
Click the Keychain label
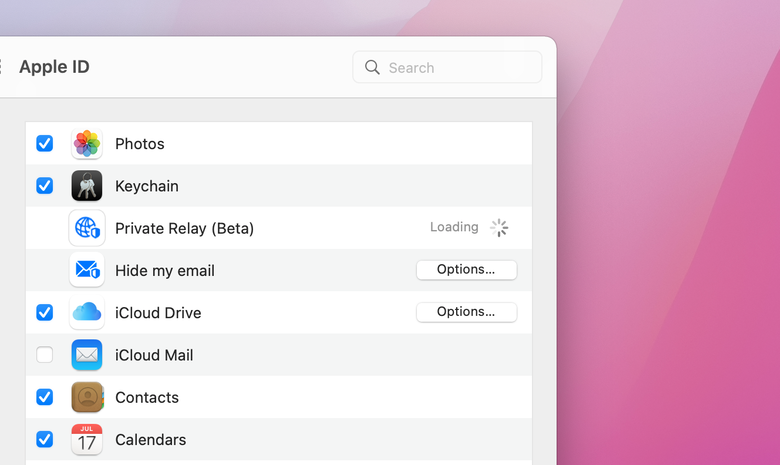147,186
